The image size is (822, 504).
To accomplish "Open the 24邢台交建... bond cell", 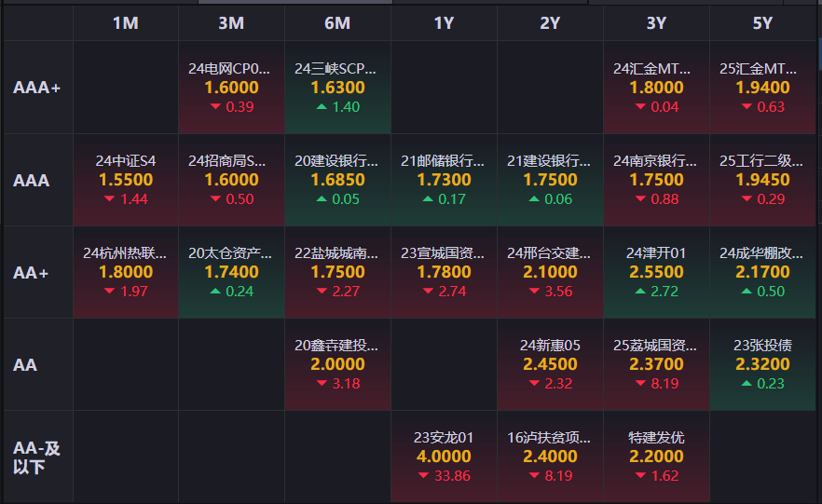I will click(x=550, y=272).
